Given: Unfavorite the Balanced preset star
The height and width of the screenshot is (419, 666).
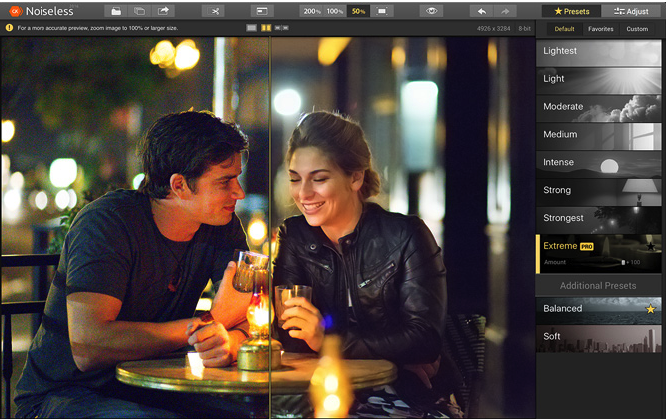Looking at the screenshot, I should [x=650, y=309].
